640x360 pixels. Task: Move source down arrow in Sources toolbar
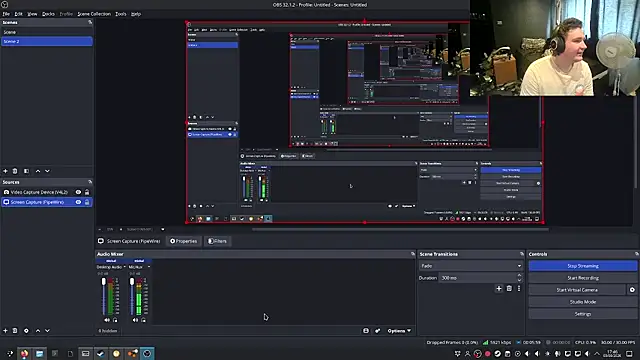[x=47, y=331]
